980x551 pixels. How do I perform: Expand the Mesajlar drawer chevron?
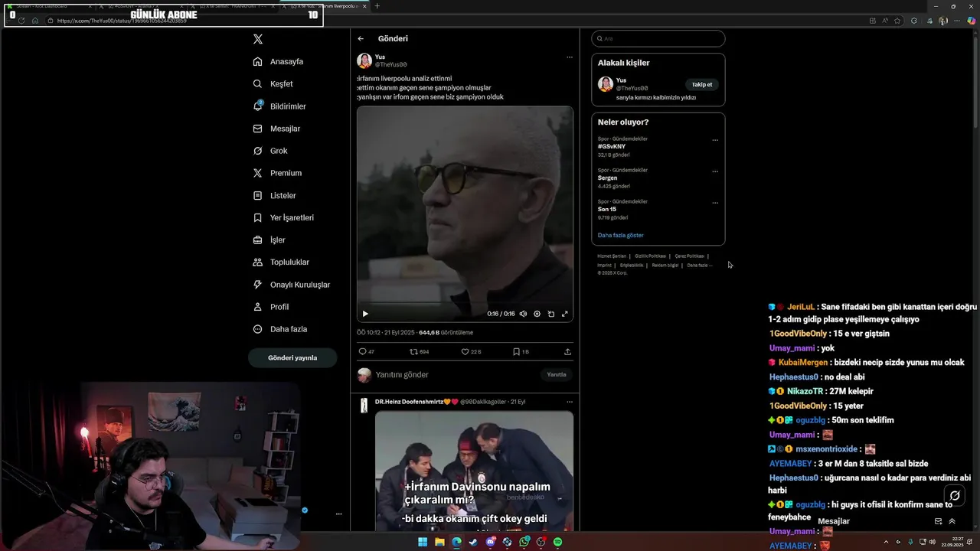[952, 521]
